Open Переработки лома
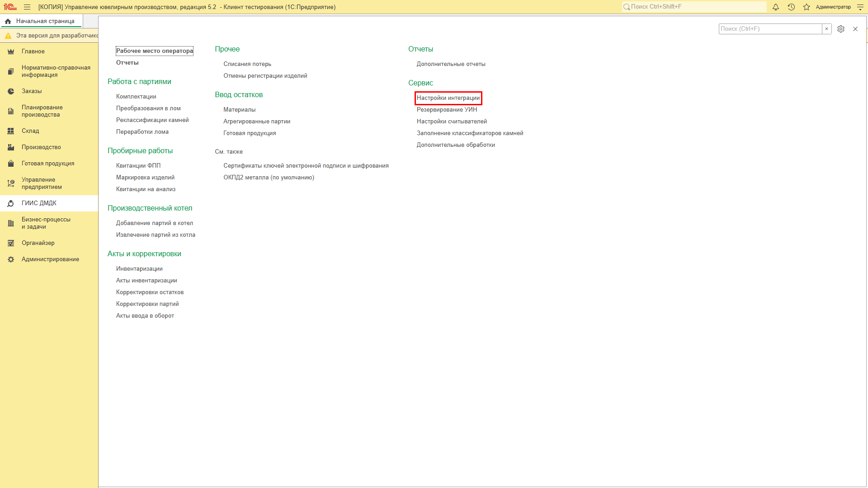Screen dimensions: 868x488 coord(142,132)
